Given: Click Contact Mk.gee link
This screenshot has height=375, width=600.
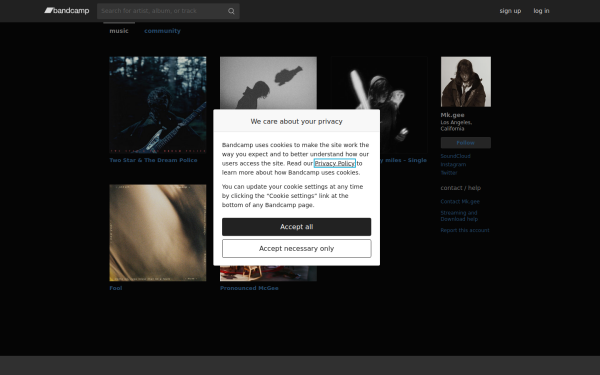Looking at the screenshot, I should click(460, 201).
